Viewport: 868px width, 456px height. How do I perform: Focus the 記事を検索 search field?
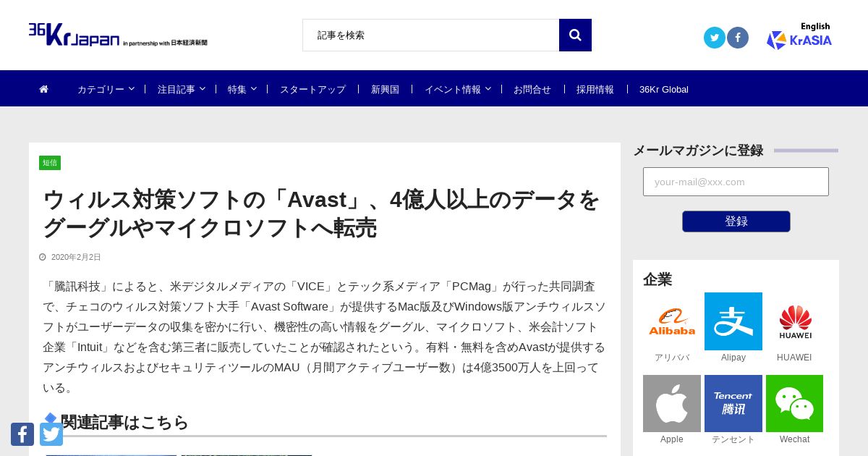(x=431, y=35)
